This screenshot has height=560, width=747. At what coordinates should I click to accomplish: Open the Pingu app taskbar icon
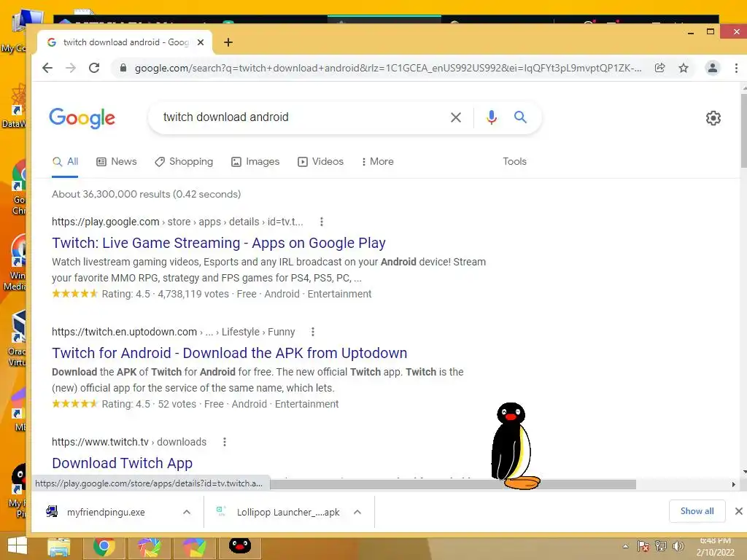point(239,545)
